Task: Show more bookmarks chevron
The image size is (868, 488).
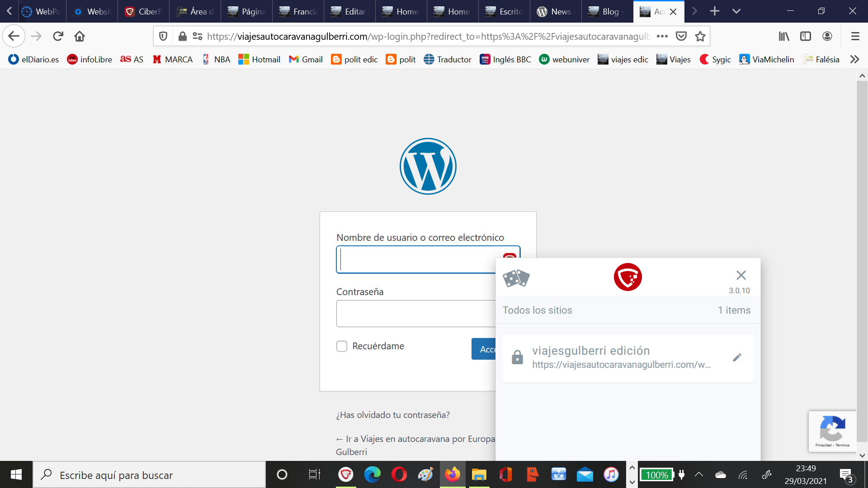Action: click(x=854, y=59)
